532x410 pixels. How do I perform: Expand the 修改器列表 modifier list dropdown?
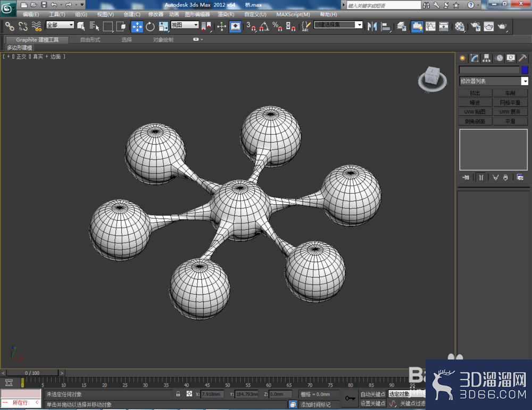(x=494, y=81)
